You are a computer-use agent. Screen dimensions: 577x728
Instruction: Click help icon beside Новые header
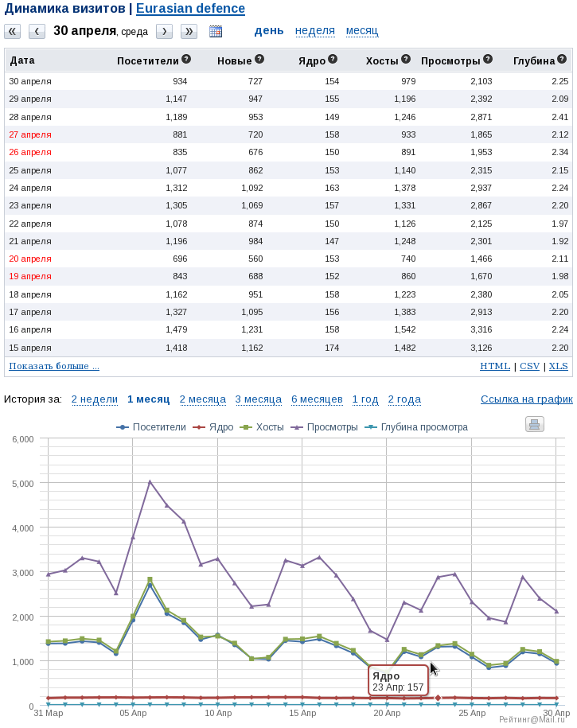pyautogui.click(x=259, y=59)
